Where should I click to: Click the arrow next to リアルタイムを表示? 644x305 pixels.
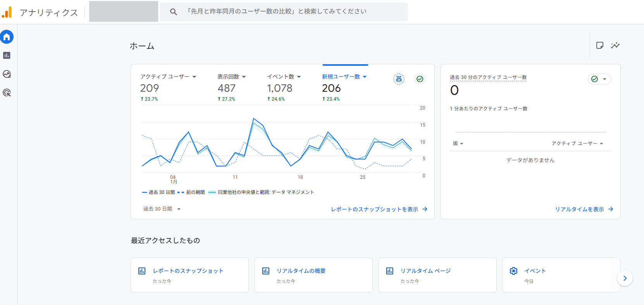611,209
